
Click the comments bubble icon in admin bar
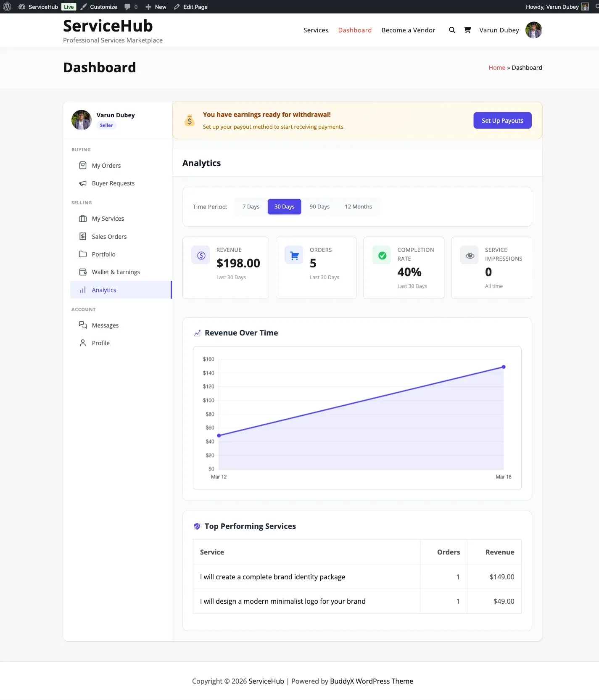(x=127, y=7)
